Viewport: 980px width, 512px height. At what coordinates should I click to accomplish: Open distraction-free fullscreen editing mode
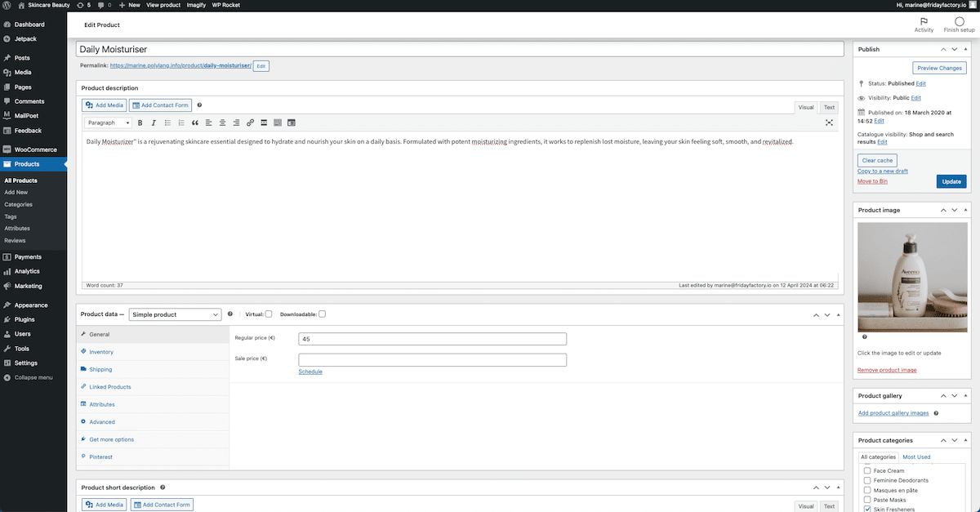[x=829, y=122]
